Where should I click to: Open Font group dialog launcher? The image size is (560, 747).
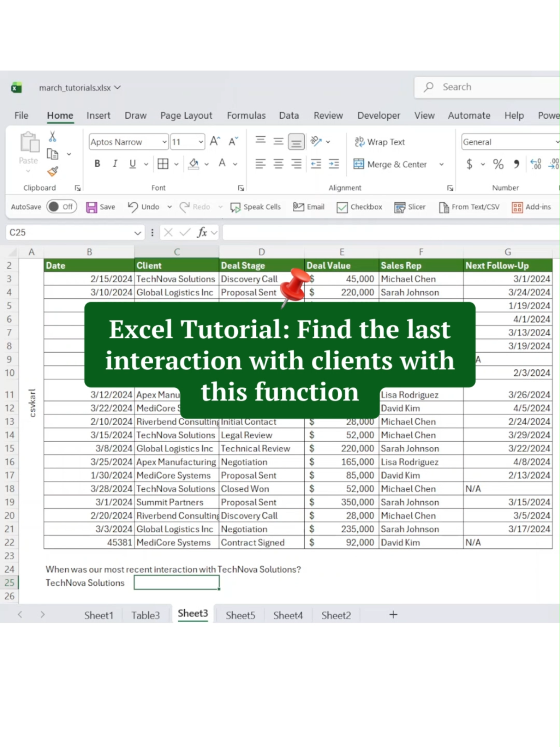(241, 188)
